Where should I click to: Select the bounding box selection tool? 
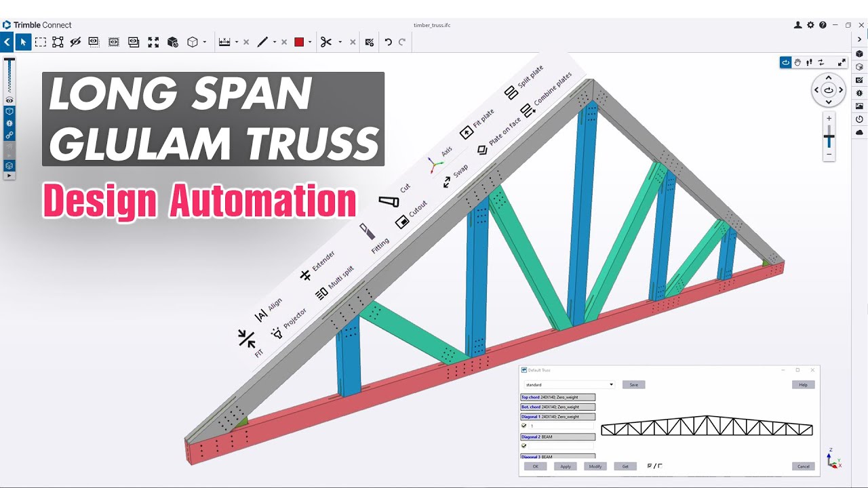58,42
